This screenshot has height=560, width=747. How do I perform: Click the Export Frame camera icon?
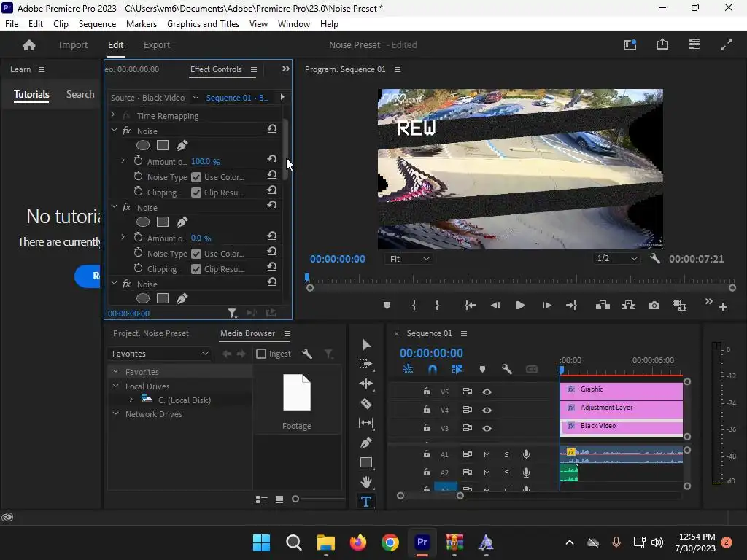click(654, 306)
